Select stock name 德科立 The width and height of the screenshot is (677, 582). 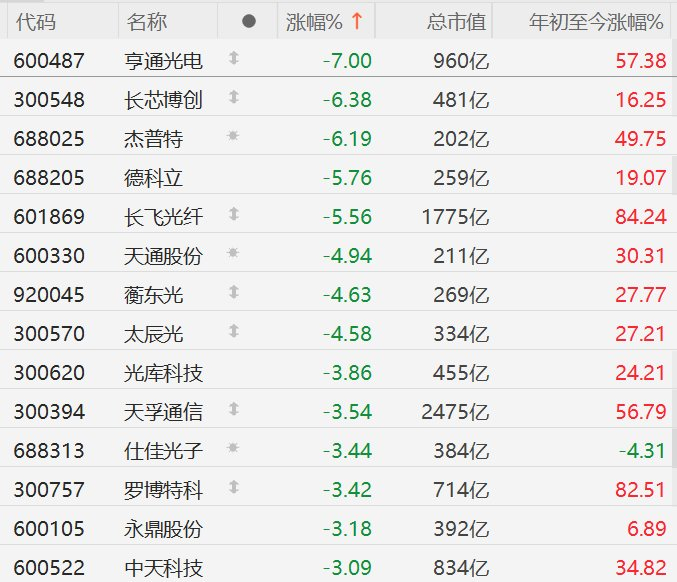pyautogui.click(x=153, y=178)
